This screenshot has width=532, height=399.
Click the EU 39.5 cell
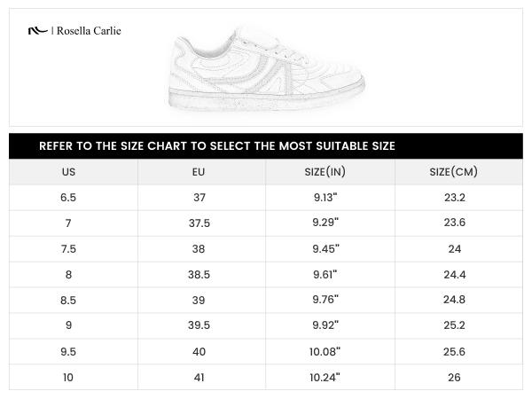point(199,326)
